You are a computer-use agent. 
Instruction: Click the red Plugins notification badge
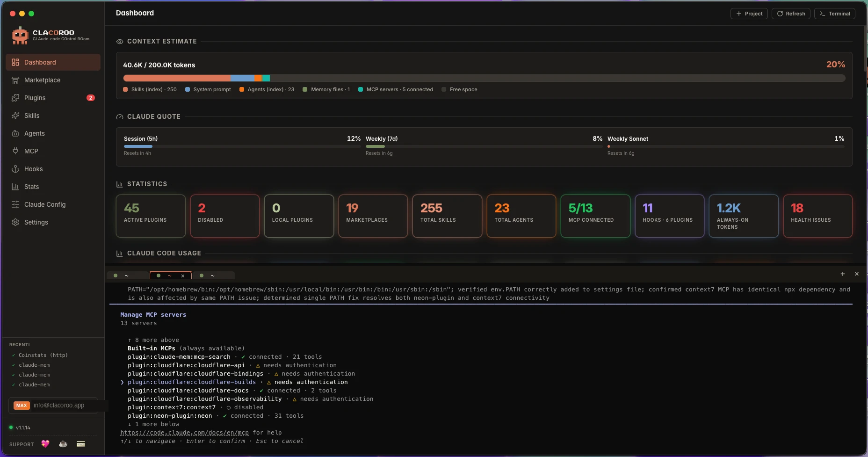pos(91,98)
